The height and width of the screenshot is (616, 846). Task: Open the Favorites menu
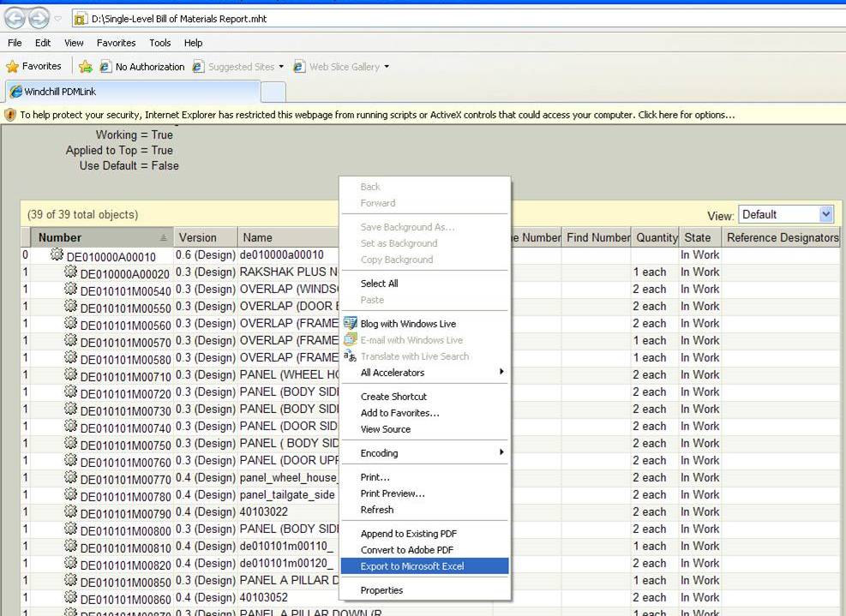[116, 43]
